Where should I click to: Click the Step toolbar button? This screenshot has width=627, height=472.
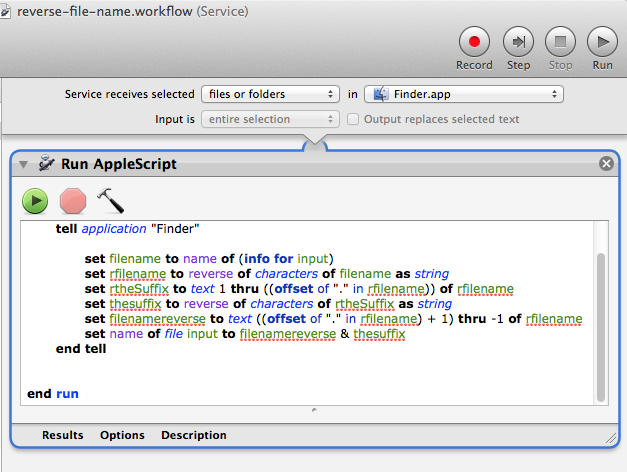(518, 42)
